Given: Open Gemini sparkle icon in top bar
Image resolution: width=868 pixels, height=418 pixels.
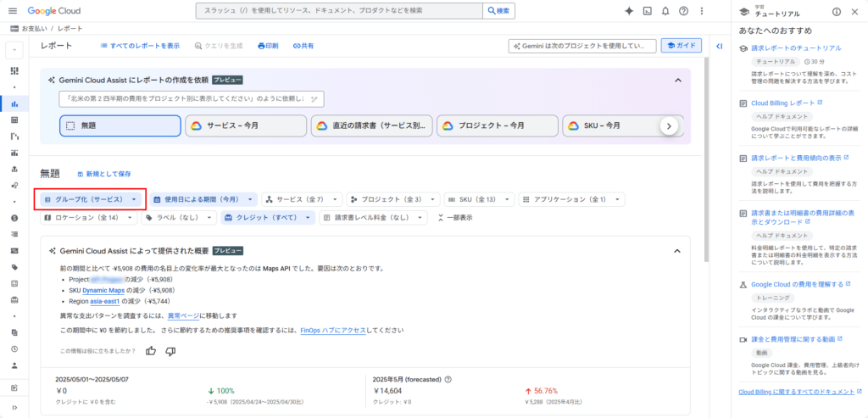Looking at the screenshot, I should [x=629, y=11].
